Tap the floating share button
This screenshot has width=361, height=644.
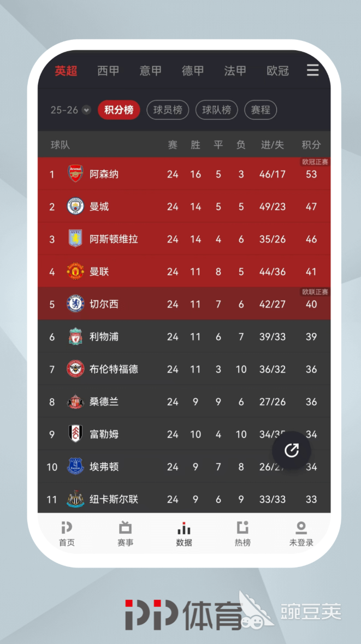point(292,450)
